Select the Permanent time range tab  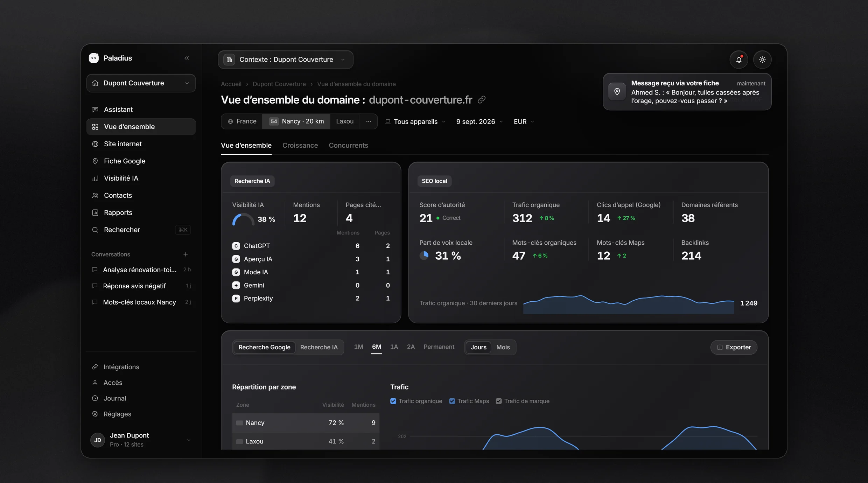pyautogui.click(x=439, y=347)
